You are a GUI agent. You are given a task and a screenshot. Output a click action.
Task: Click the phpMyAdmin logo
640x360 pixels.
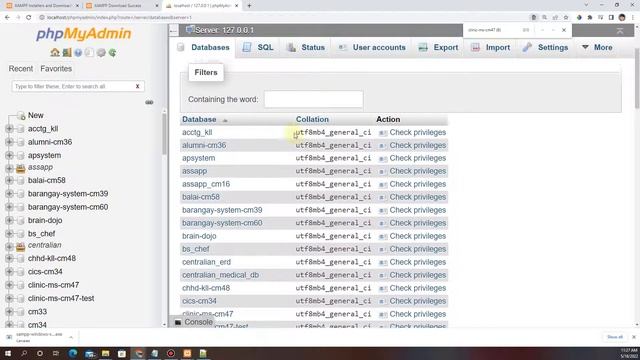tap(84, 33)
